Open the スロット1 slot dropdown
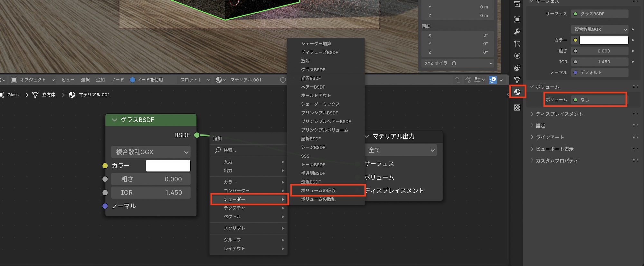This screenshot has width=644, height=266. tap(195, 80)
